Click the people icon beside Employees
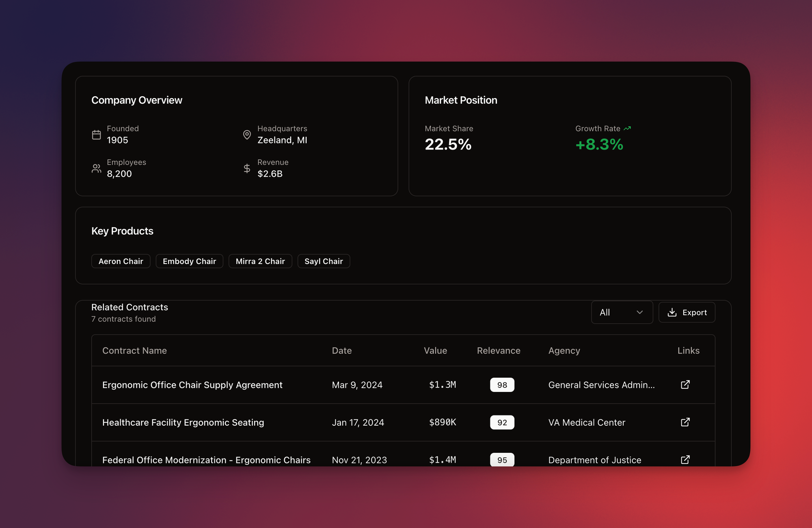 [96, 169]
